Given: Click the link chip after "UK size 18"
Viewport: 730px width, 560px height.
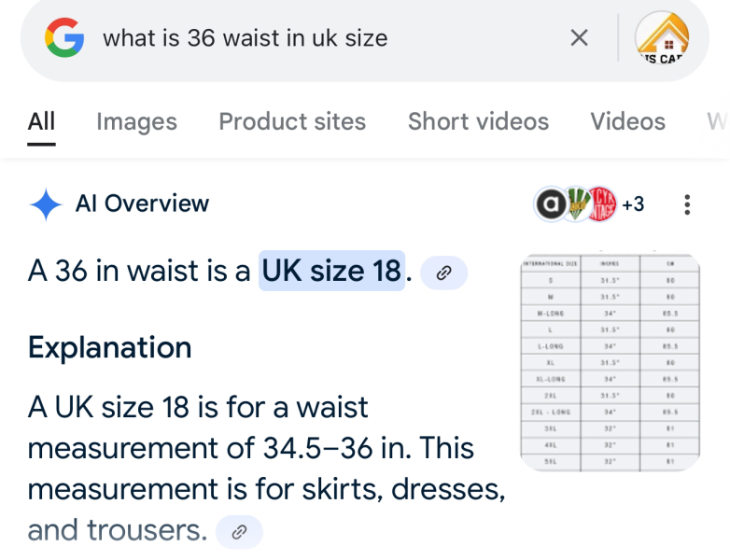Looking at the screenshot, I should coord(444,273).
